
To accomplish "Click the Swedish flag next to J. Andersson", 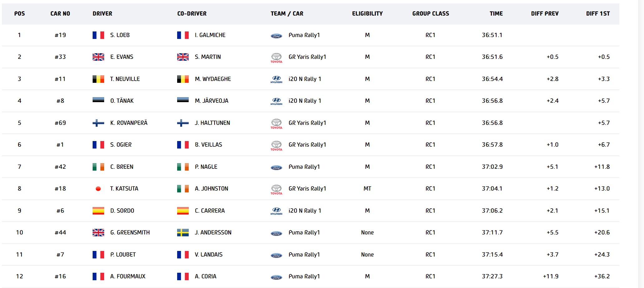I will point(183,233).
